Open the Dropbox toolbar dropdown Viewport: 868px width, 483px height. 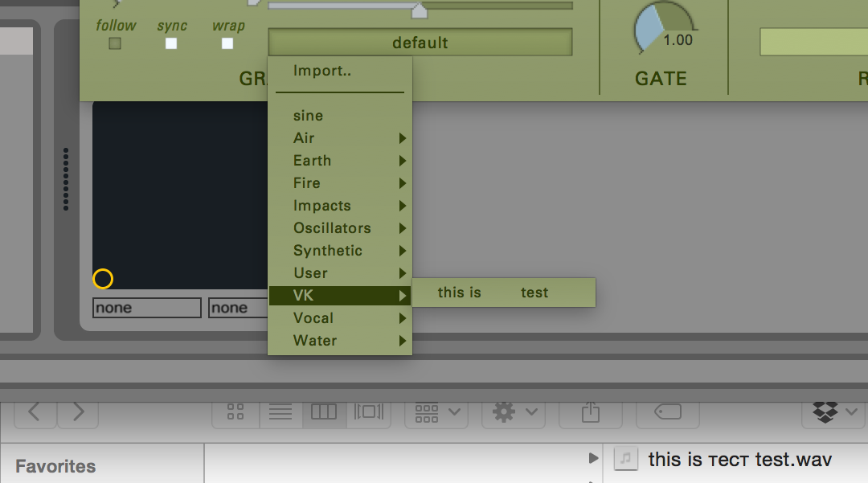coord(833,412)
